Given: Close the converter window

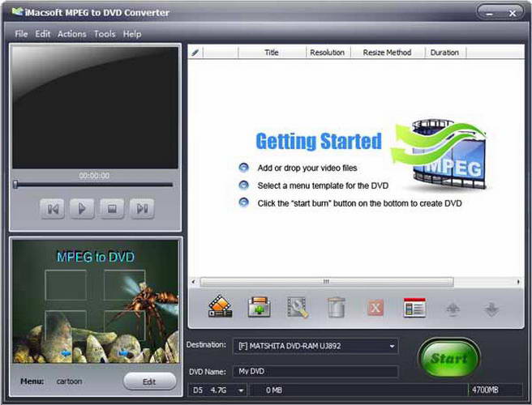Looking at the screenshot, I should 513,13.
